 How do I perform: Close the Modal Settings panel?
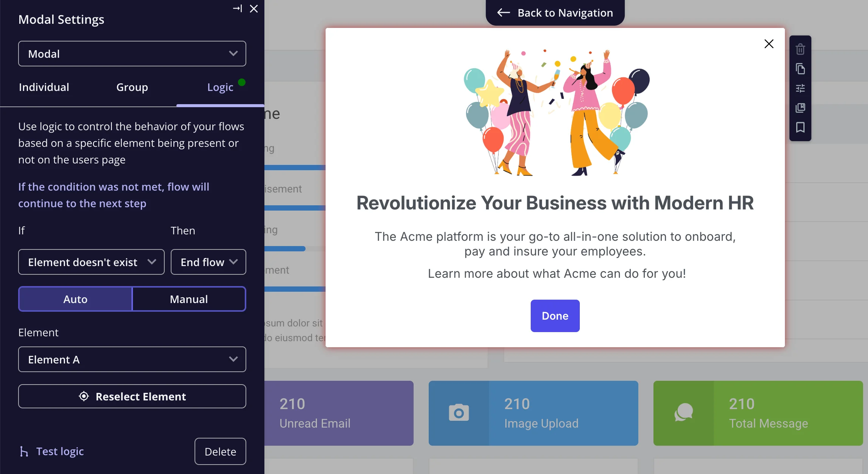point(254,9)
